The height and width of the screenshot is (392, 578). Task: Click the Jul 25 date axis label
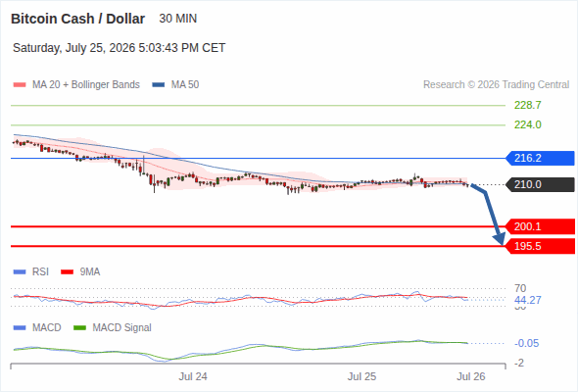point(362,376)
